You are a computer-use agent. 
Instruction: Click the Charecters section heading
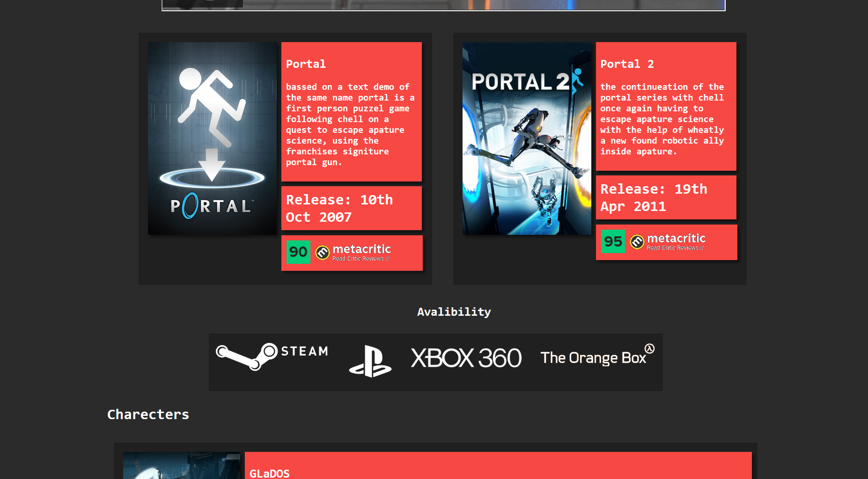pyautogui.click(x=148, y=414)
